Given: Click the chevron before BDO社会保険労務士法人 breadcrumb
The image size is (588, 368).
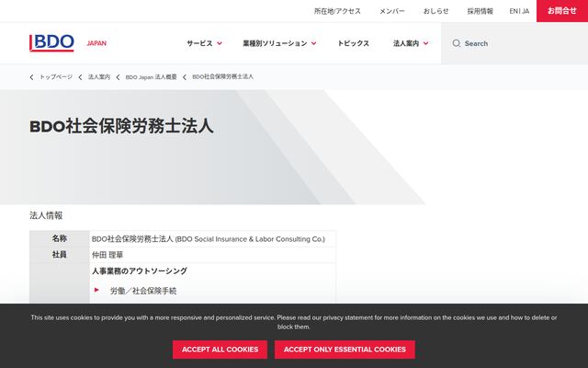Looking at the screenshot, I should 185,77.
